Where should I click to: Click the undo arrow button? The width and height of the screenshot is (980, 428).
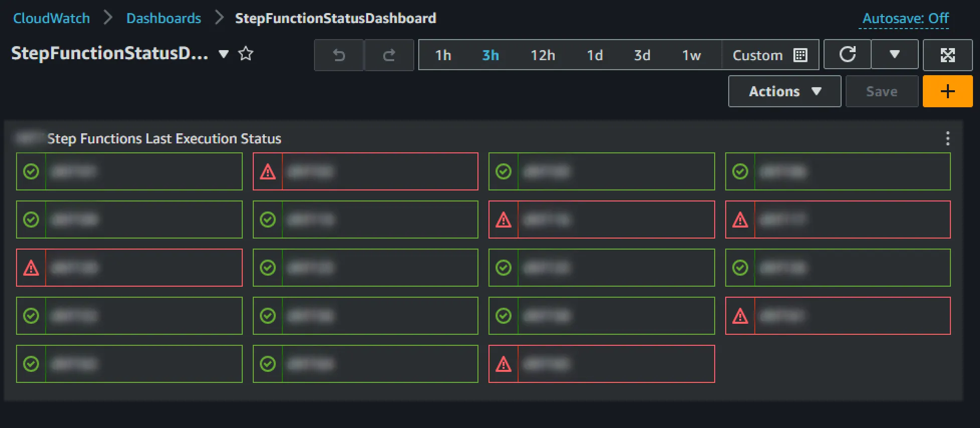coord(339,55)
